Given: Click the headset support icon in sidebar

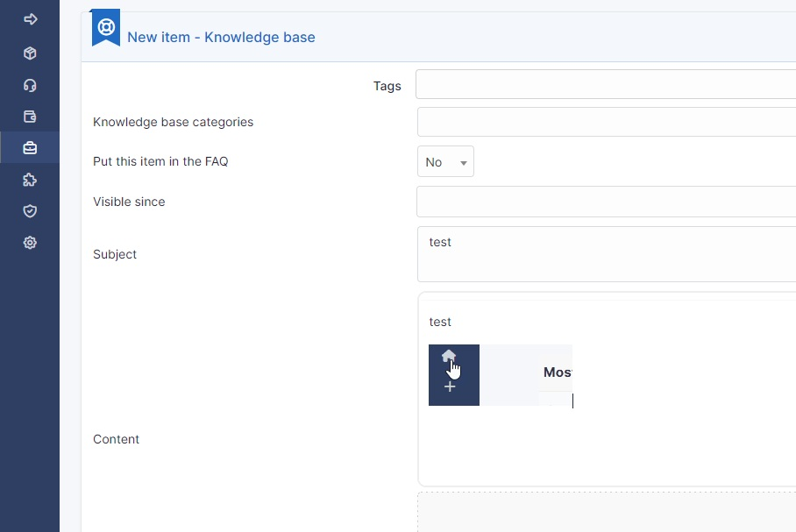Looking at the screenshot, I should (x=29, y=85).
